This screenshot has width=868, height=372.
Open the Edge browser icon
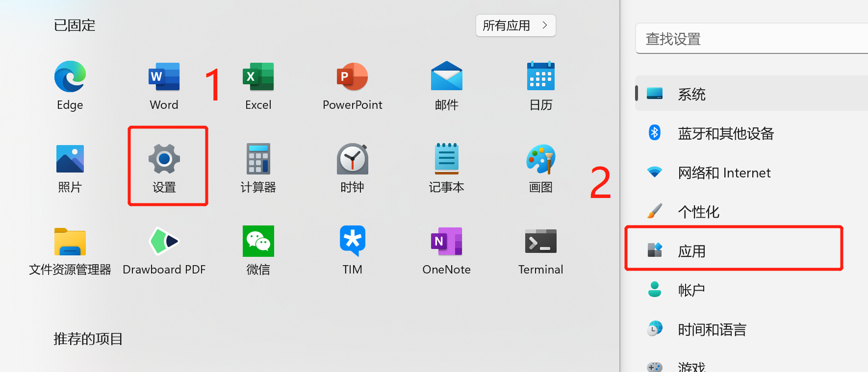pyautogui.click(x=70, y=76)
